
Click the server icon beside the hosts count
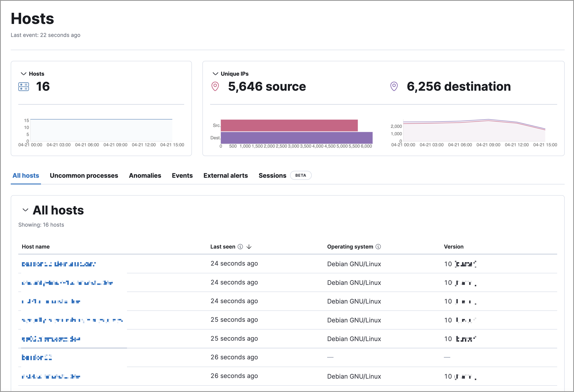coord(24,87)
